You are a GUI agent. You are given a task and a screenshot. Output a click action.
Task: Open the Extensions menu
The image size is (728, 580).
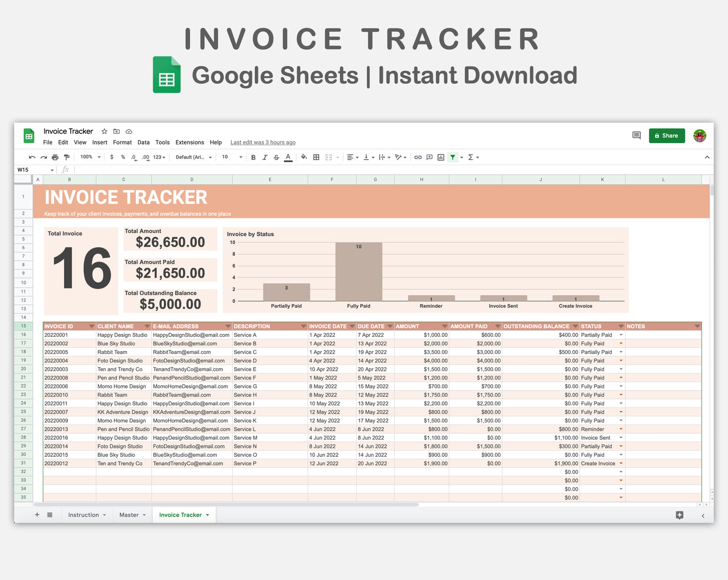pyautogui.click(x=189, y=142)
